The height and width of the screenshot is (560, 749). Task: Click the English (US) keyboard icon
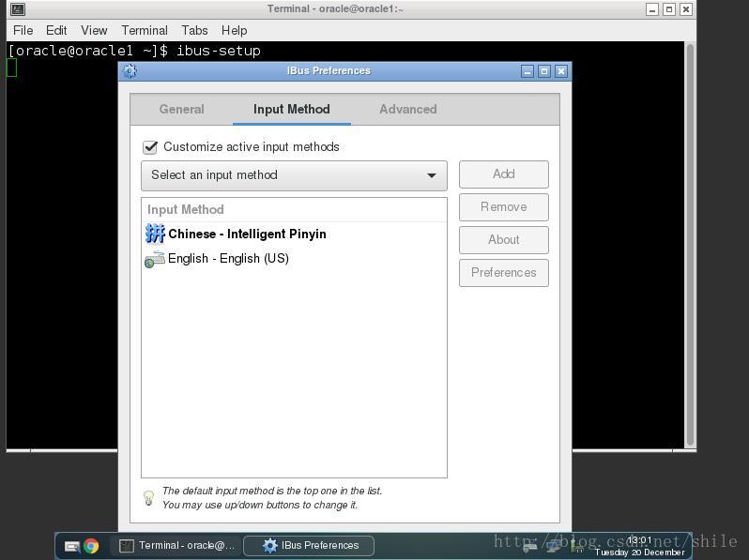(x=155, y=259)
